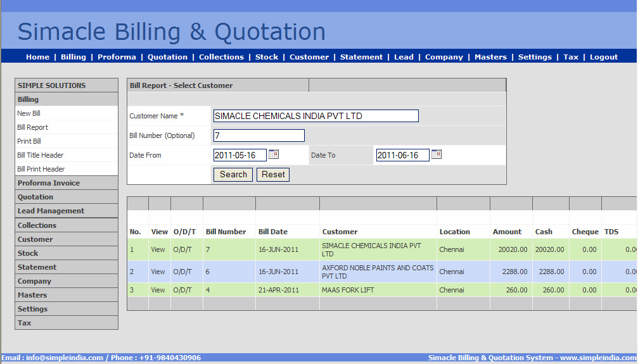
Task: Click Logout in the top navigation
Action: 603,57
